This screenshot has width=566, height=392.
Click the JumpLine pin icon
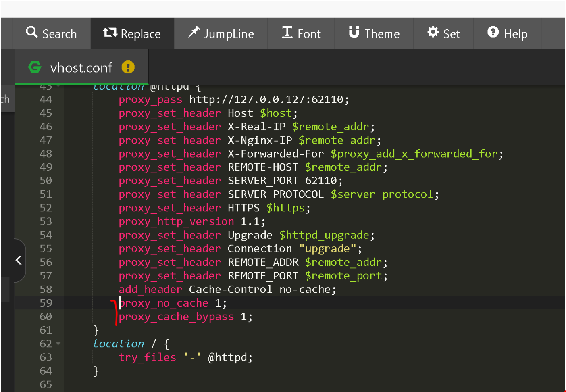tap(194, 32)
